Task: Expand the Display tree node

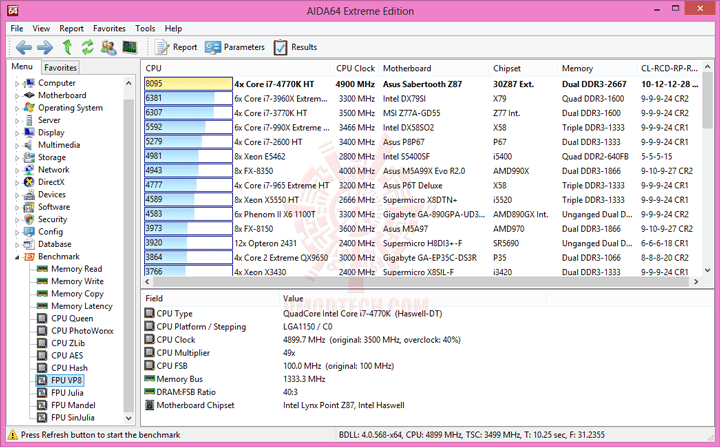Action: click(x=17, y=133)
